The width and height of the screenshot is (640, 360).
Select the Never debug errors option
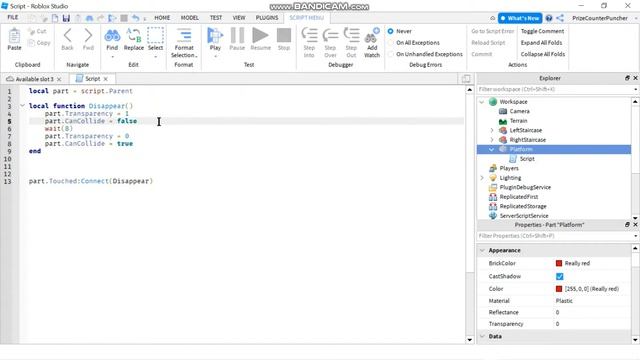pyautogui.click(x=391, y=31)
